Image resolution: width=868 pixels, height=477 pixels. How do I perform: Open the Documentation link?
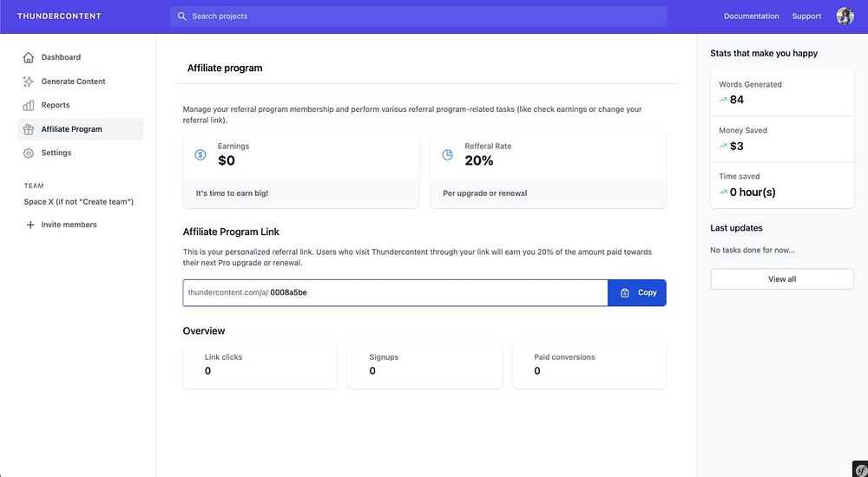coord(751,16)
